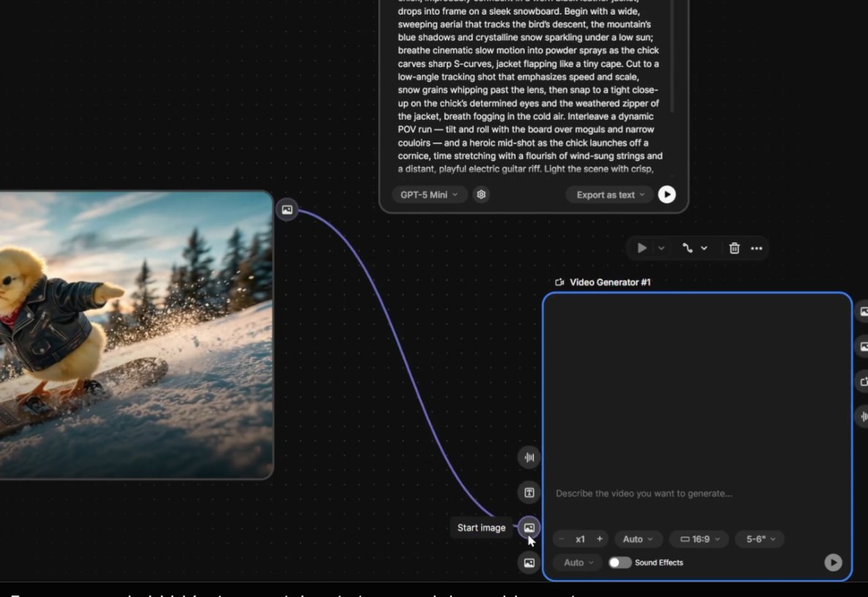Open the 16:9 aspect ratio dropdown
This screenshot has width=868, height=597.
(x=698, y=539)
